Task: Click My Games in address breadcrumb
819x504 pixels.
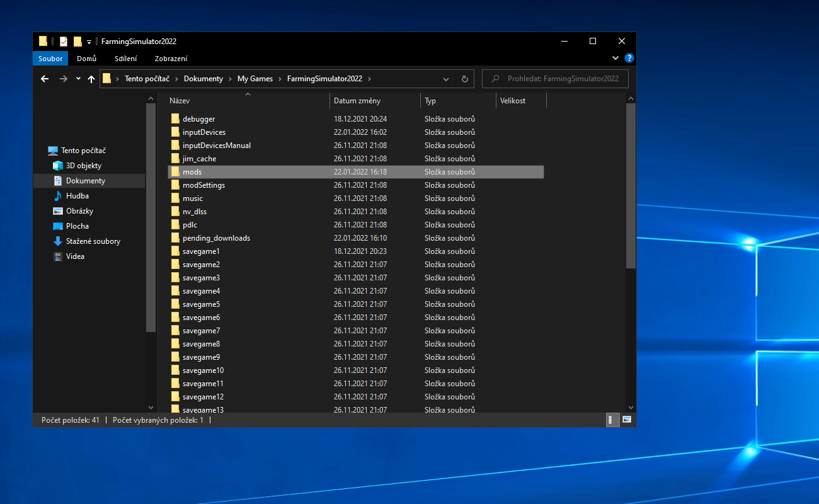Action: click(255, 79)
